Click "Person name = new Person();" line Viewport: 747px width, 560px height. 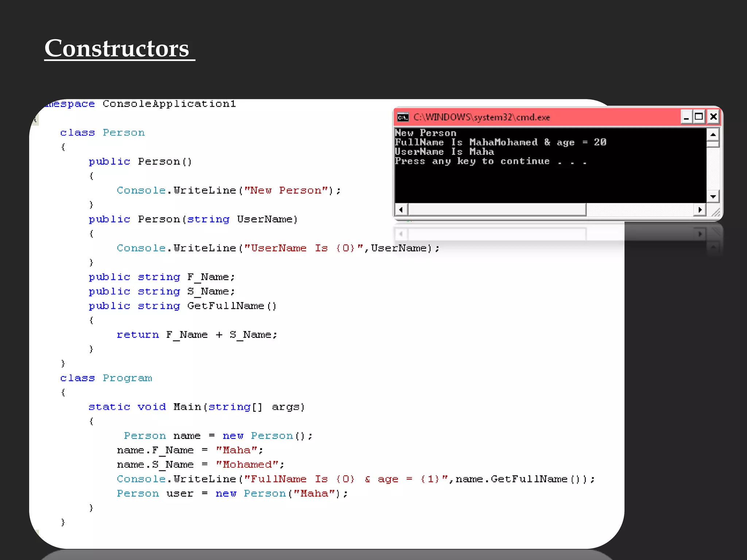tap(218, 436)
